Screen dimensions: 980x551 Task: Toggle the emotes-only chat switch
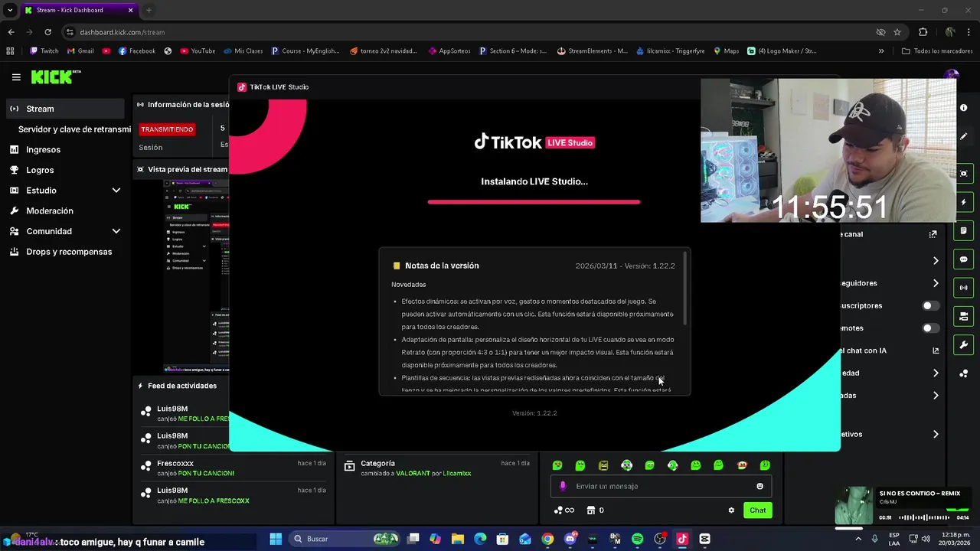click(931, 328)
